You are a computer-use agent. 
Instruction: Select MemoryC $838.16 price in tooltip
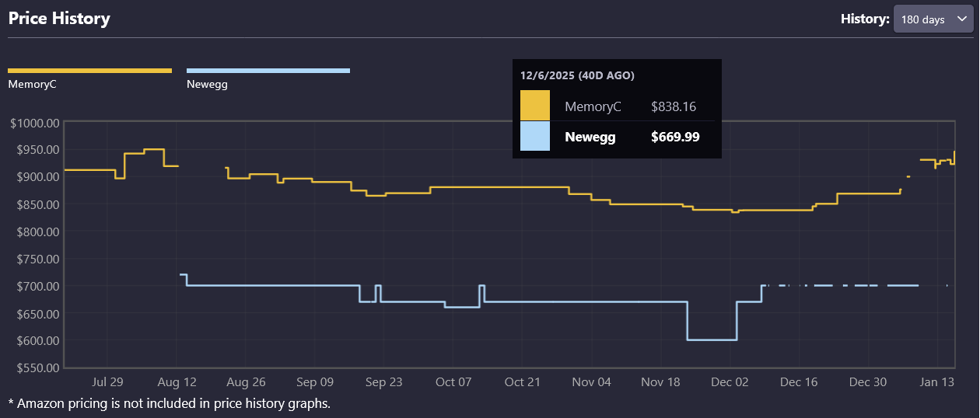(x=674, y=106)
